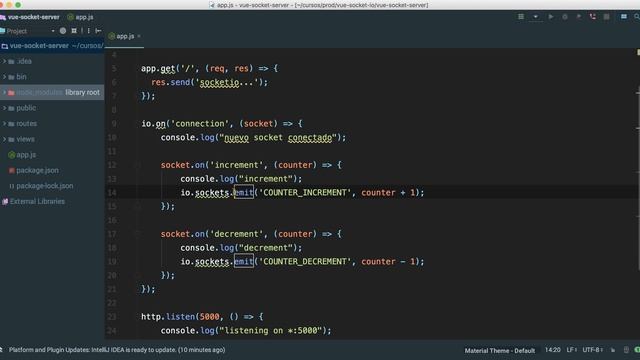Click the list icon beside run configuration dropdown

521,17
